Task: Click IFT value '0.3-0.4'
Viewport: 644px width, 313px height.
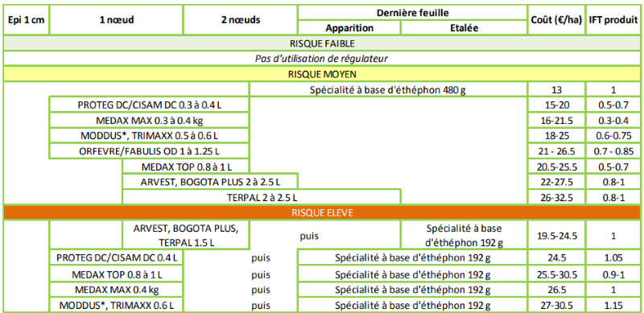Action: click(613, 121)
